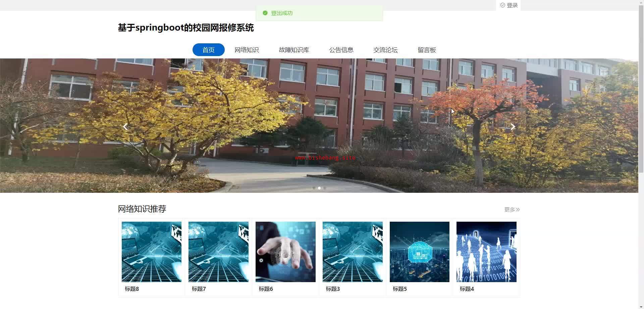Open the 网络知识 navigation tab
Image resolution: width=644 pixels, height=309 pixels.
click(247, 50)
